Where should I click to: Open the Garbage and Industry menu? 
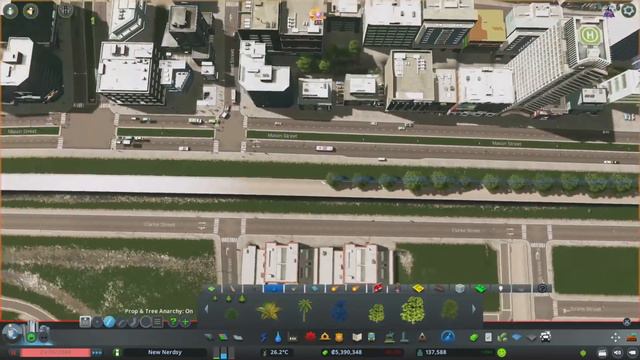293,337
